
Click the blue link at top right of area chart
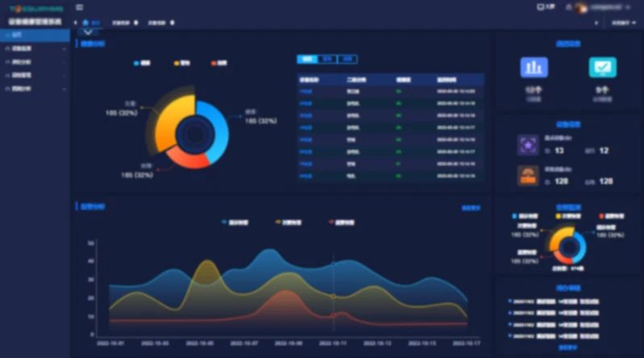pos(470,208)
